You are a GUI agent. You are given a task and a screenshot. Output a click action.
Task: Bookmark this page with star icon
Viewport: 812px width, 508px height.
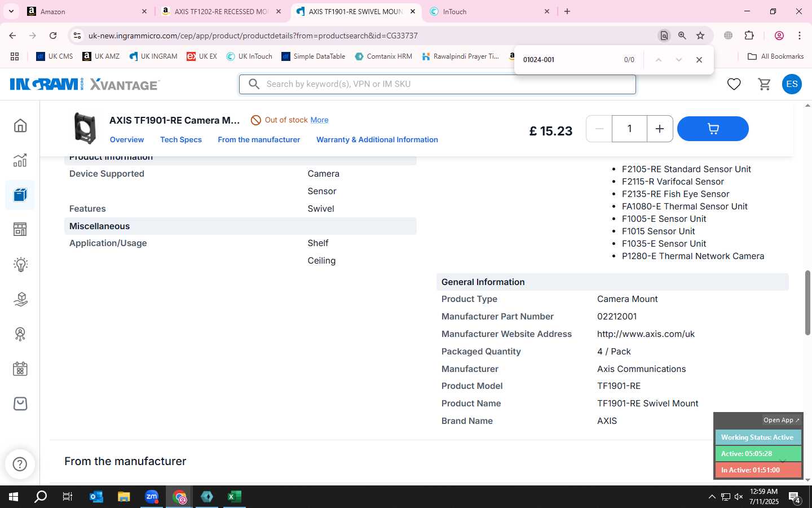700,36
